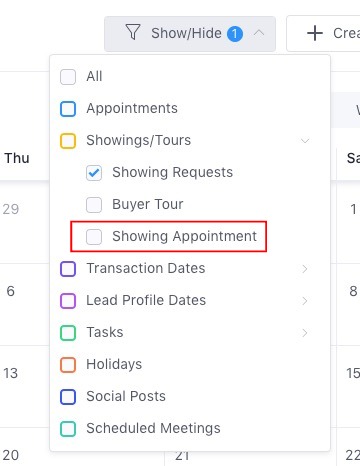Toggle the orange Holidays checkbox
Viewport: 360px width, 466px height.
(x=68, y=365)
